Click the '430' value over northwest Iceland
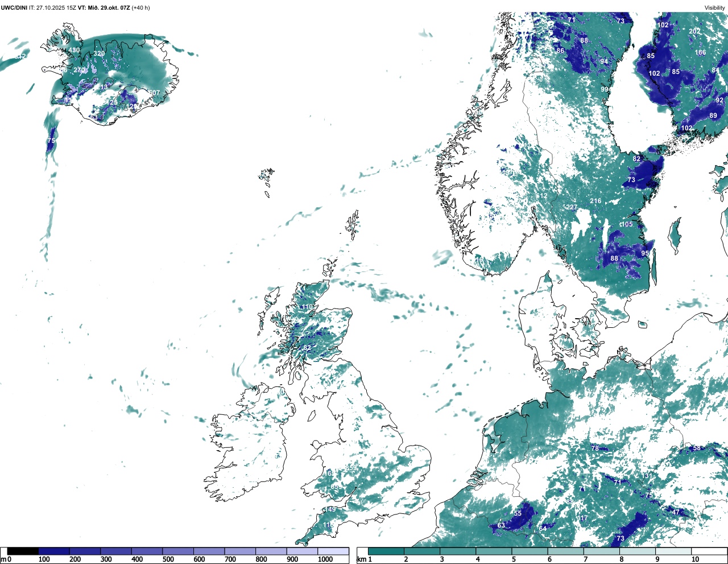Image resolution: width=728 pixels, height=564 pixels. click(74, 50)
